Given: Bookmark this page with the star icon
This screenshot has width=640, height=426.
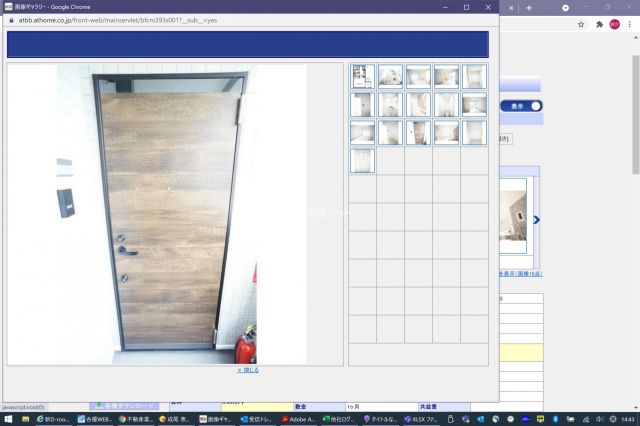Looking at the screenshot, I should coord(581,24).
